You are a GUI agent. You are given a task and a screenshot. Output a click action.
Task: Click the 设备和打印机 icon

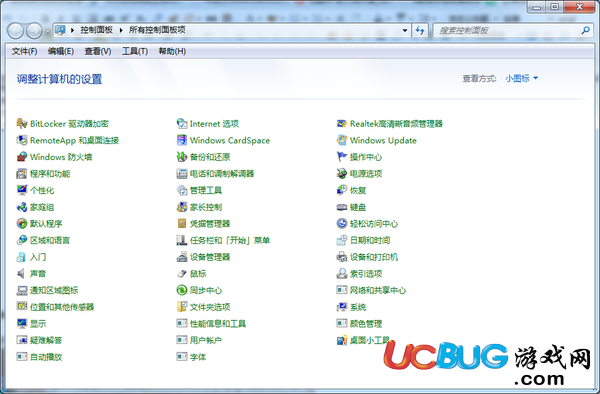point(342,257)
